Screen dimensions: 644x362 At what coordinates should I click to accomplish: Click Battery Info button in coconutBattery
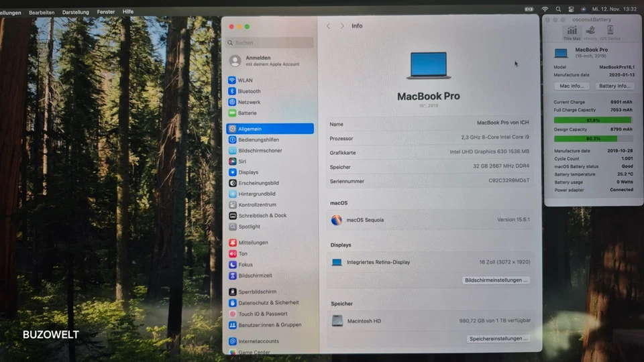[614, 86]
